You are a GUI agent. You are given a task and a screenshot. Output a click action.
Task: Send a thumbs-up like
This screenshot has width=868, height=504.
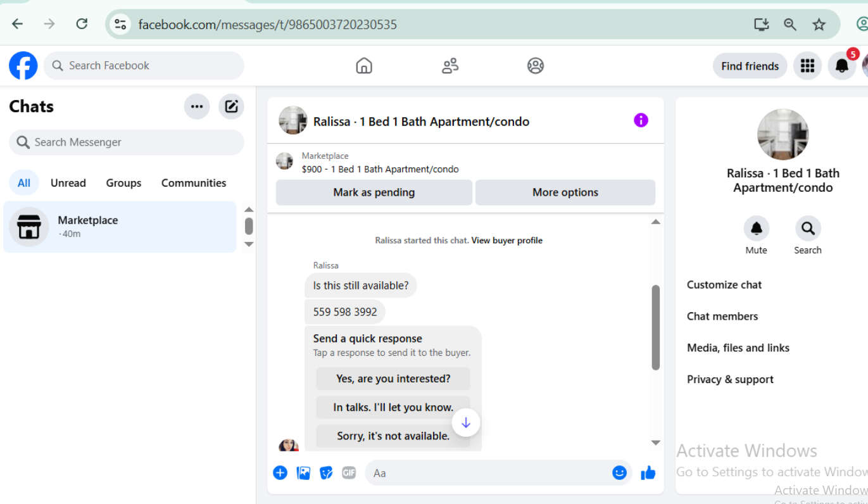click(648, 473)
